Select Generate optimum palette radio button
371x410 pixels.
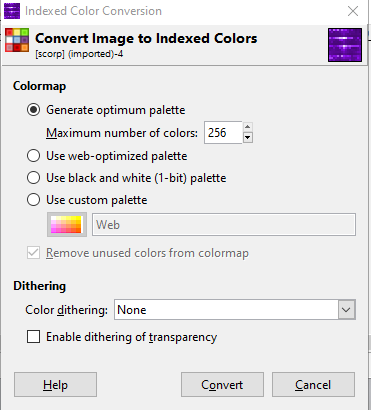pyautogui.click(x=34, y=110)
